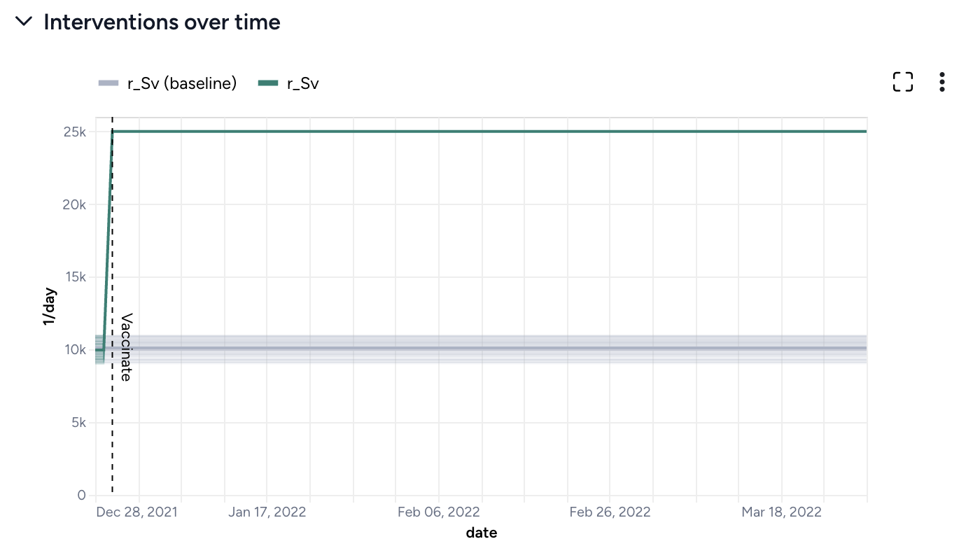Click the Dec 28, 2021 axis label
980x553 pixels.
pyautogui.click(x=137, y=512)
